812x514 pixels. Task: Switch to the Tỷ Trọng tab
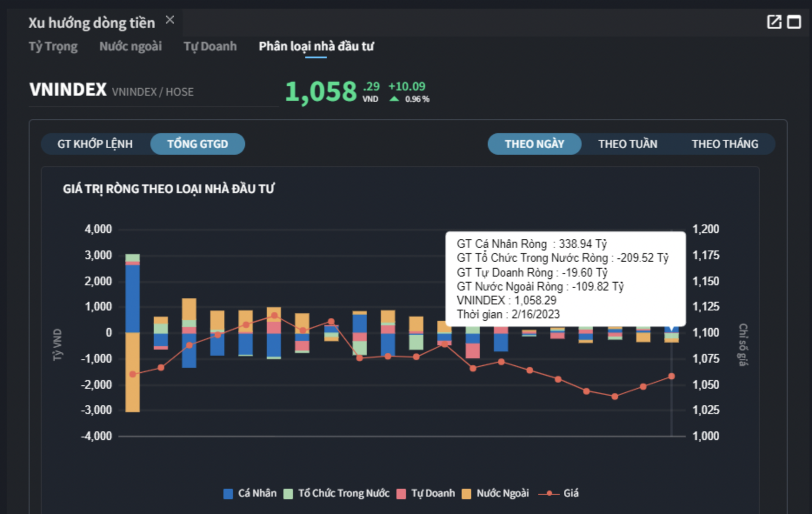click(x=53, y=46)
